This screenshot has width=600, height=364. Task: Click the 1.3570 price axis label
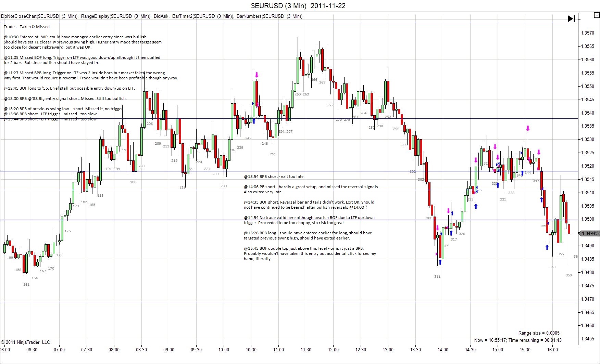[588, 33]
